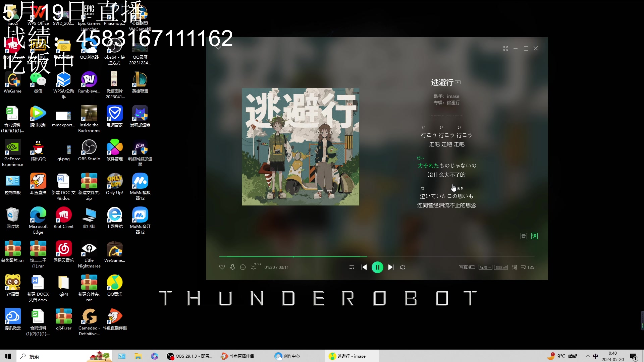
Task: Toggle desktop lyrics with 词 icon
Action: pos(515,267)
